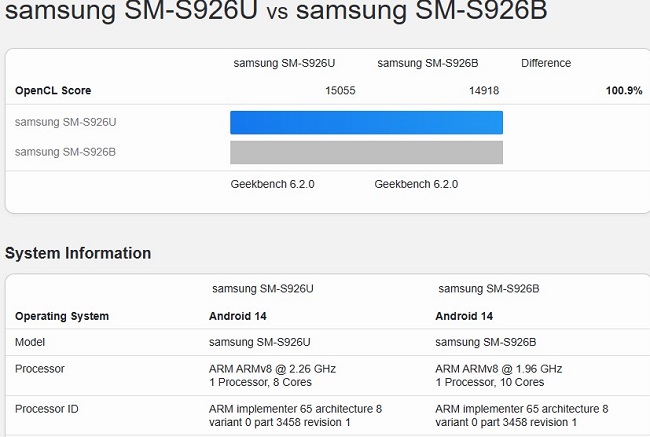
Task: Click the Difference column header
Action: (546, 63)
